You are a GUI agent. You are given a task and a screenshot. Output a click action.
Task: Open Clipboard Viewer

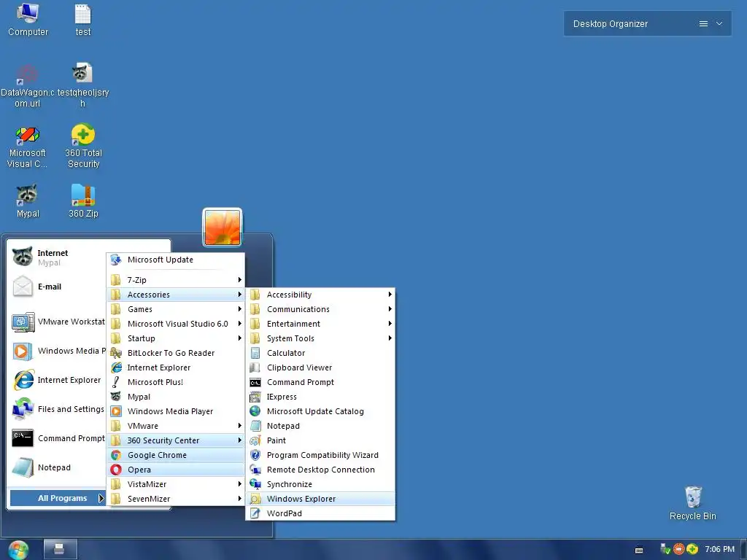tap(320, 367)
